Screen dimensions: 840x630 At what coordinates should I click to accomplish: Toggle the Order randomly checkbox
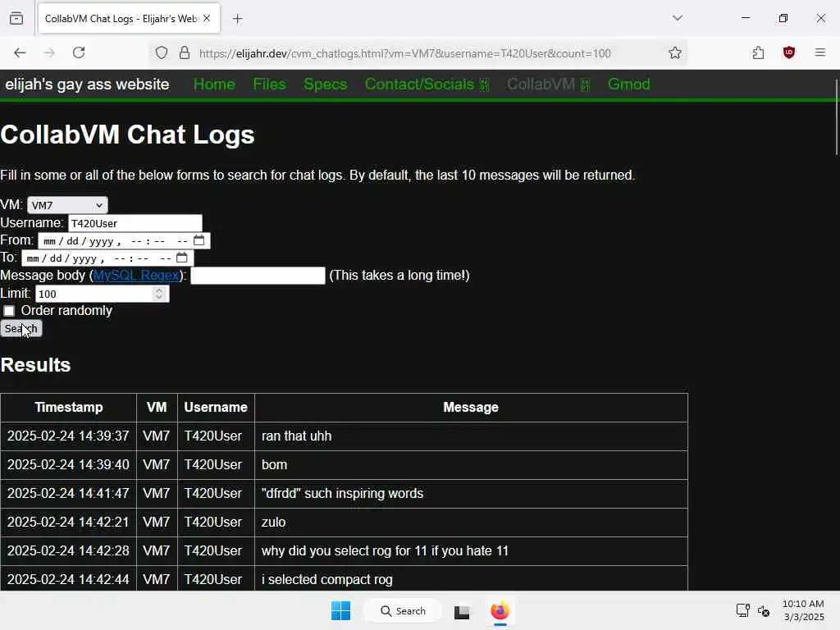(x=9, y=311)
